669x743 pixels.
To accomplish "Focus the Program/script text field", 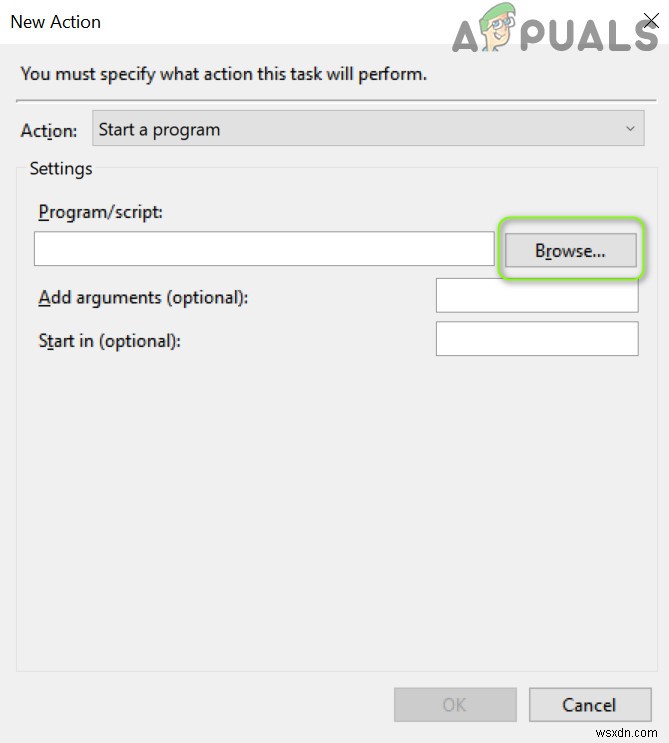I will pyautogui.click(x=264, y=249).
